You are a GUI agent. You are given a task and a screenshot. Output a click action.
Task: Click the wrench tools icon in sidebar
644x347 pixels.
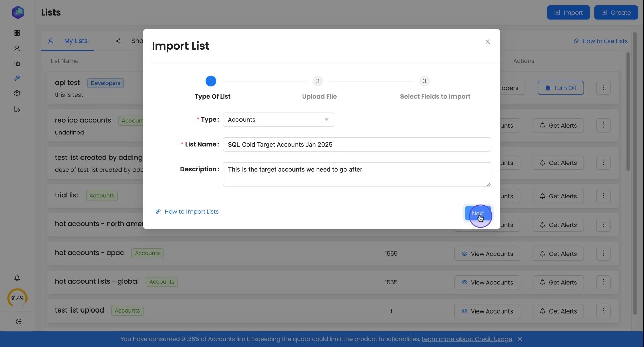[17, 78]
